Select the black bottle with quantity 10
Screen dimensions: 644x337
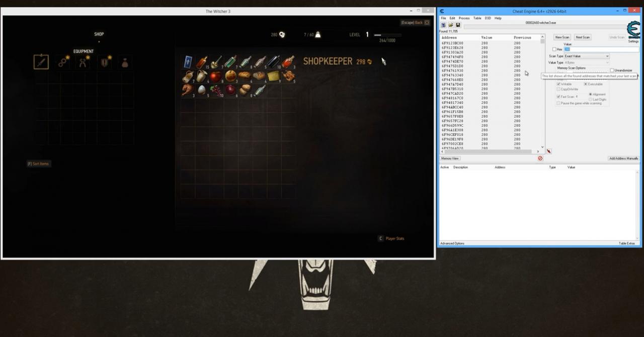pos(274,62)
